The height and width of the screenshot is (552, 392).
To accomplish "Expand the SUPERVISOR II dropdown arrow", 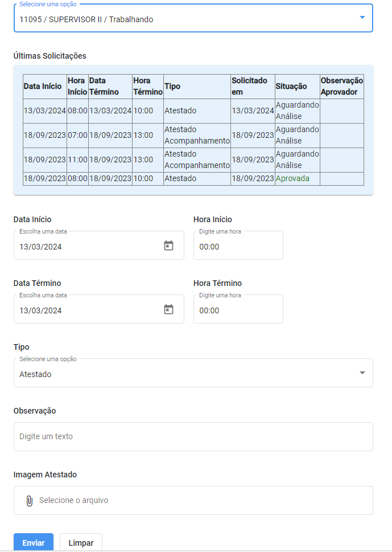I will 362,17.
